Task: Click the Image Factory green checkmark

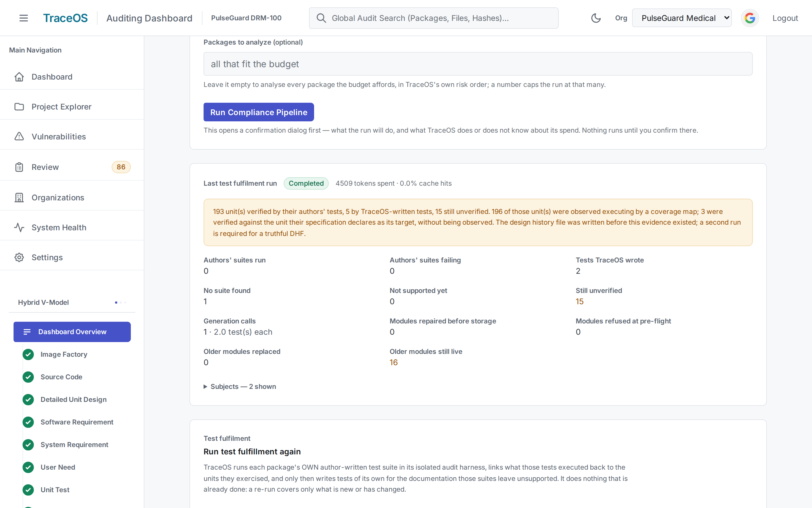Action: 28,354
